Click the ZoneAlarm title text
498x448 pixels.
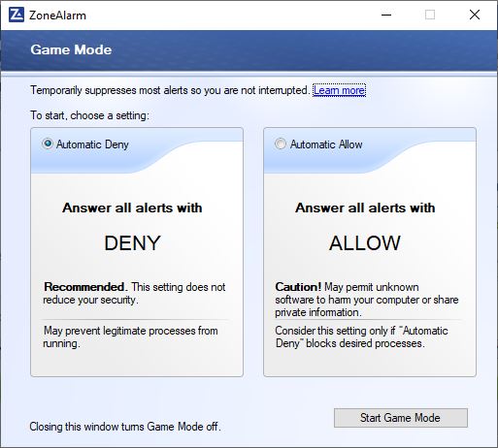(x=57, y=16)
